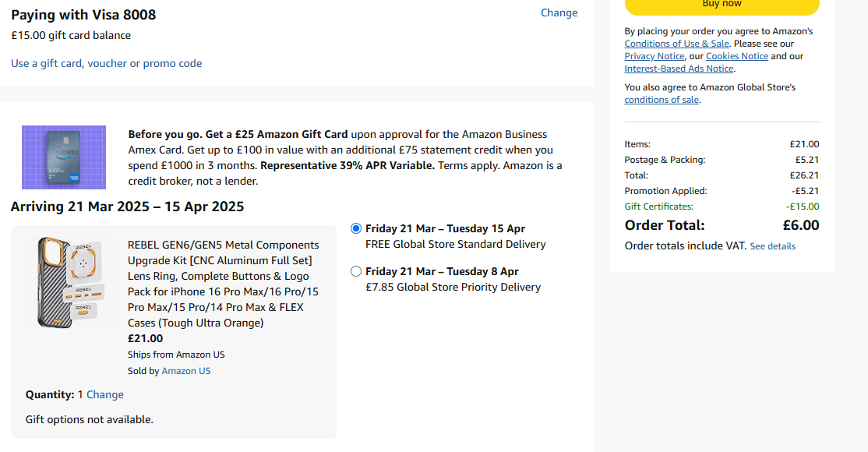Open the Privacy Notice link
Viewport: 868px width, 452px height.
[x=653, y=56]
